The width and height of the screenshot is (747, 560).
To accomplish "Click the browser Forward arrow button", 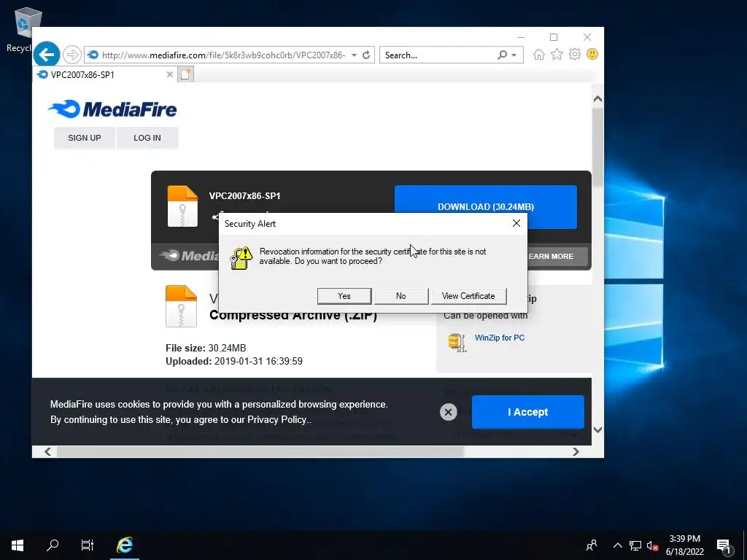I will [72, 55].
